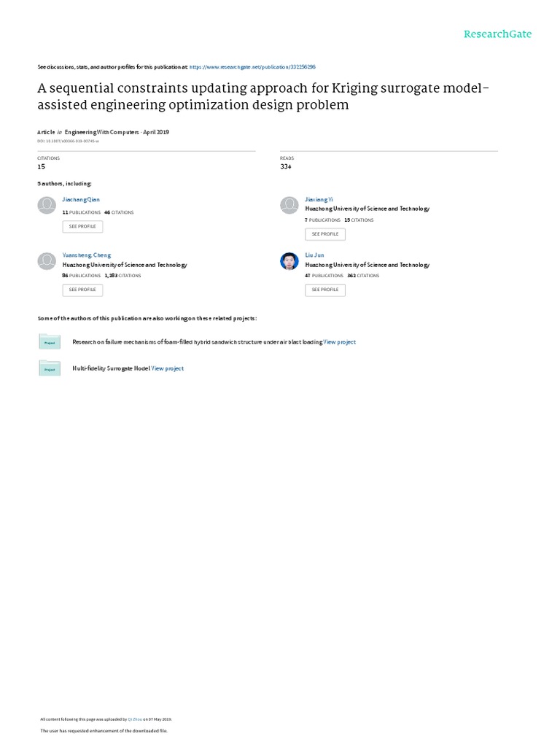
Task: Click the Liu Jun author name
Action: pyautogui.click(x=314, y=255)
